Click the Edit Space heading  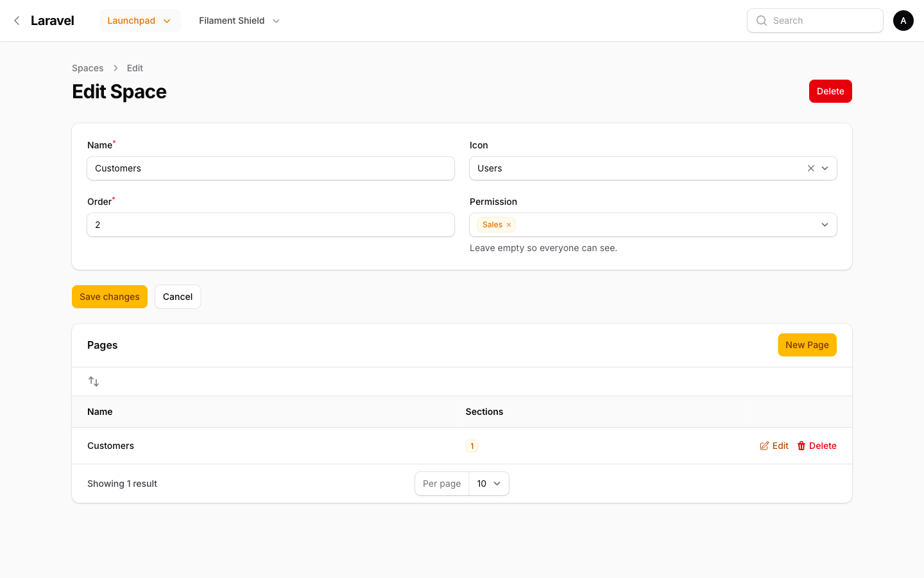click(x=119, y=92)
